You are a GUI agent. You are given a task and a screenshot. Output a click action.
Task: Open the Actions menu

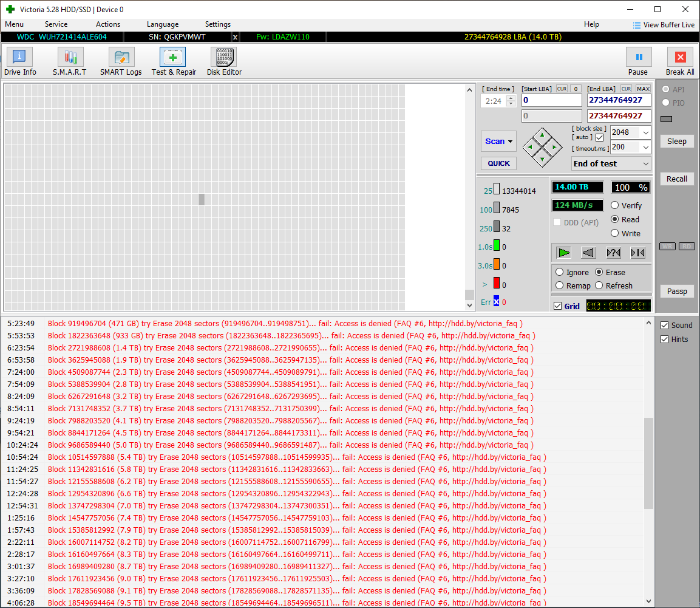(108, 24)
